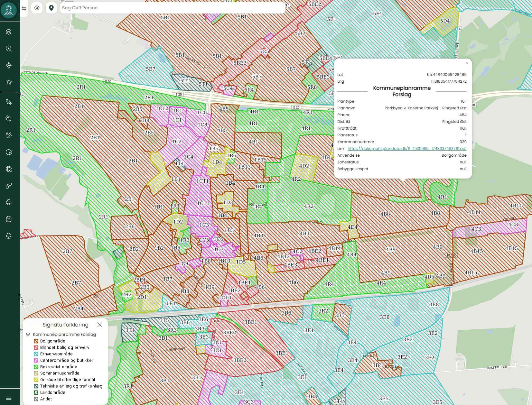Click the crosshair locate-me button
This screenshot has width=532, height=405.
tap(37, 8)
